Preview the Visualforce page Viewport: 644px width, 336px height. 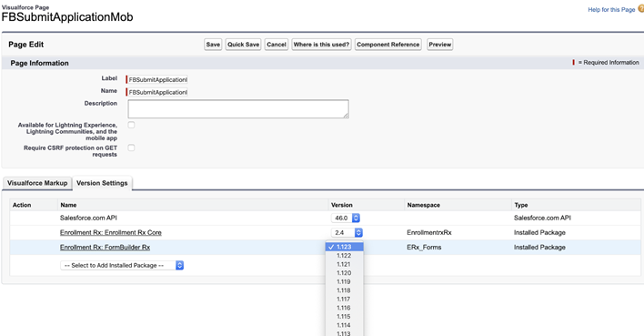pos(440,45)
